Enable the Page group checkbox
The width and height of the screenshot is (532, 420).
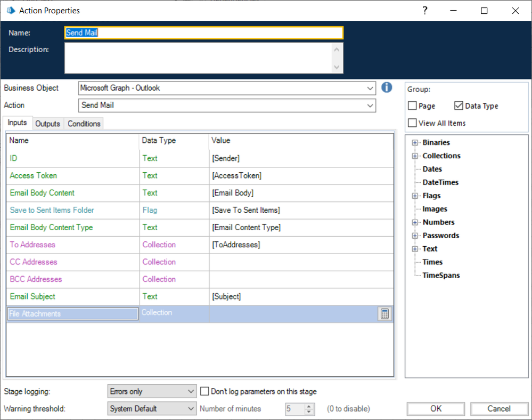413,106
